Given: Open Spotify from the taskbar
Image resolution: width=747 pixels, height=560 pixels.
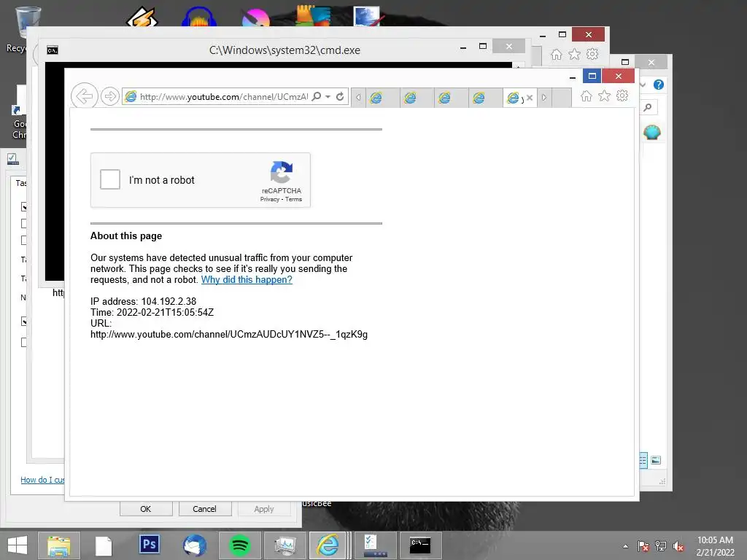Looking at the screenshot, I should (x=239, y=545).
